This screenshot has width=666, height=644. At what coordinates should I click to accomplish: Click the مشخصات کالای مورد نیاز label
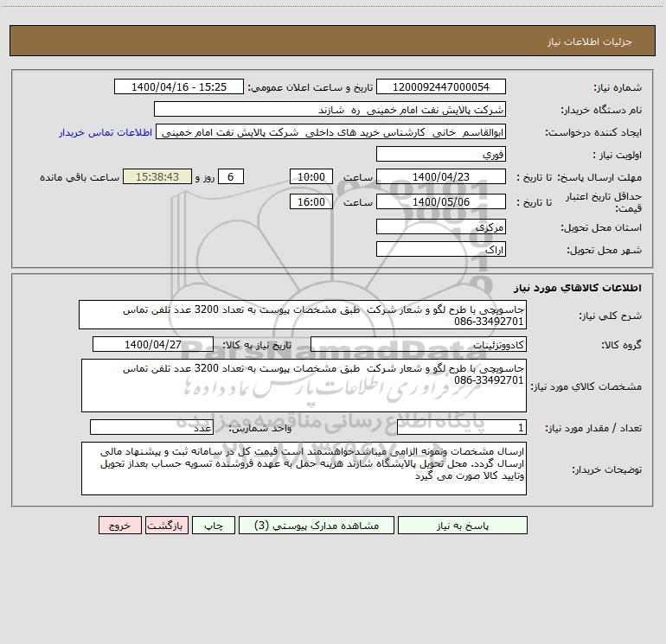(586, 386)
